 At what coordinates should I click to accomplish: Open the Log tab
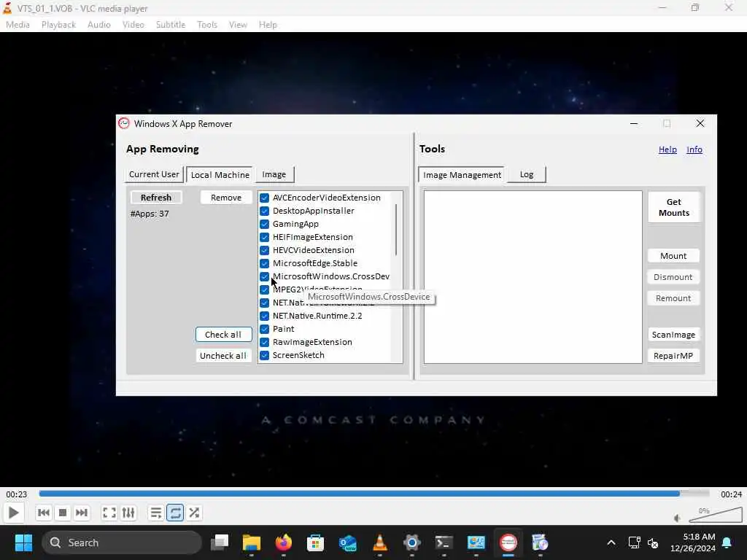pyautogui.click(x=527, y=174)
